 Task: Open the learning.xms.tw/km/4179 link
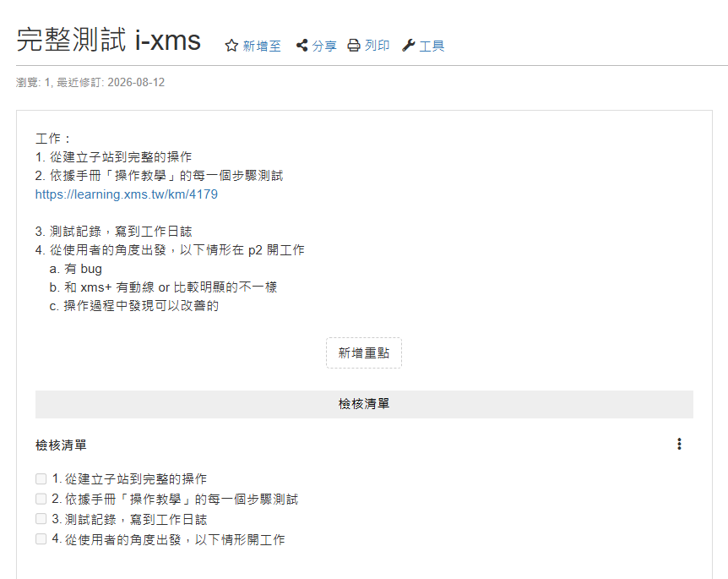[127, 194]
